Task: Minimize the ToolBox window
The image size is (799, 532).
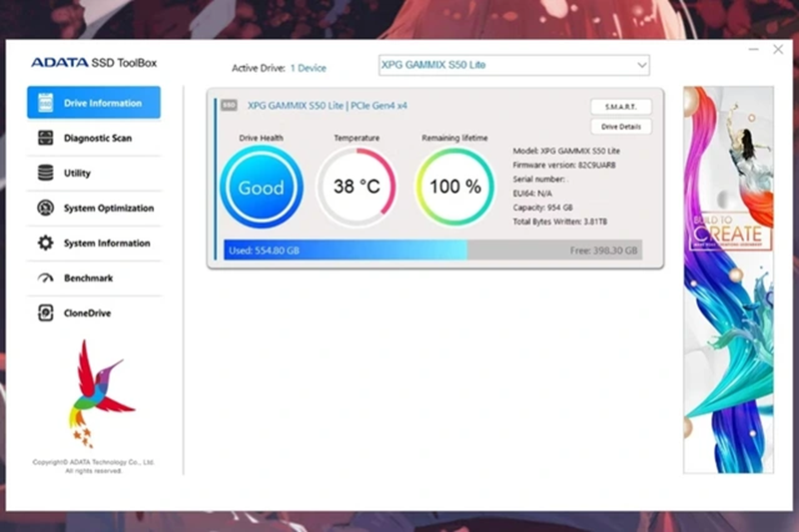Action: point(754,49)
